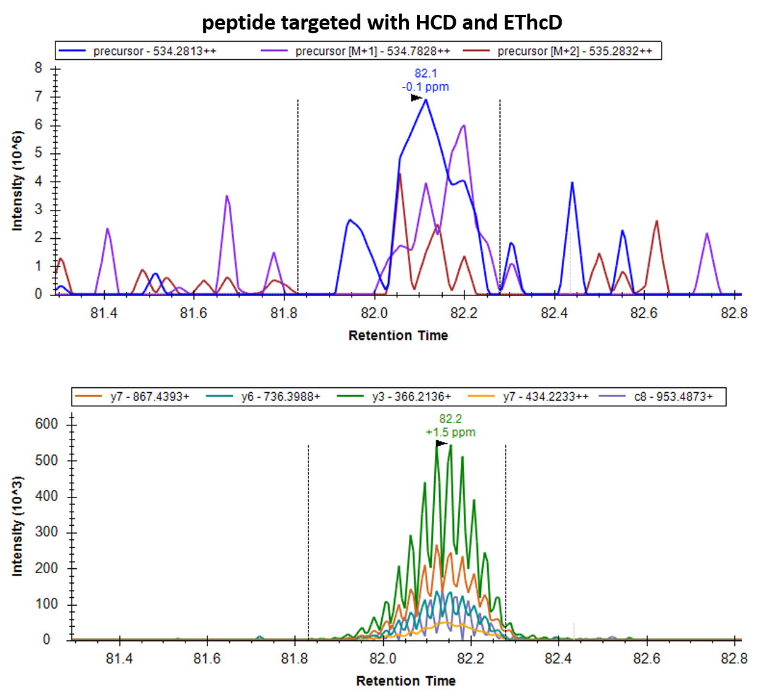Screen dimensions: 768x700
Task: Select the y6 - 736.3988+ legend entry
Action: [281, 396]
